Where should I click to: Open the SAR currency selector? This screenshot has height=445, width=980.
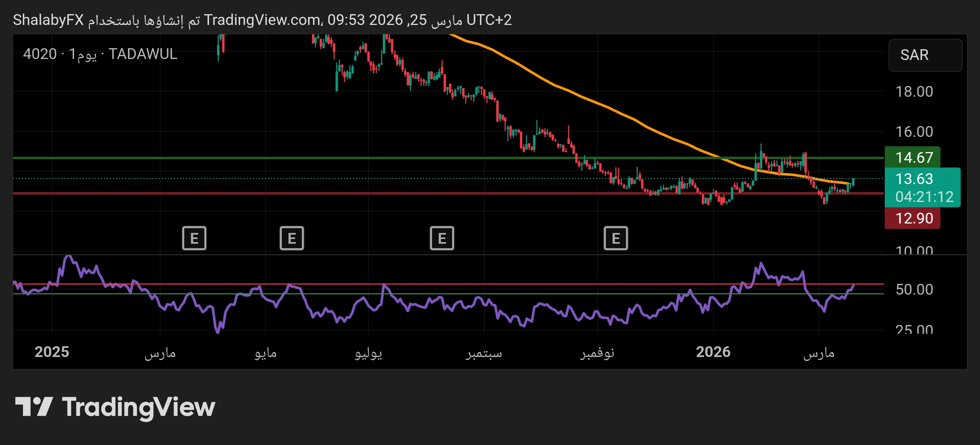point(925,55)
